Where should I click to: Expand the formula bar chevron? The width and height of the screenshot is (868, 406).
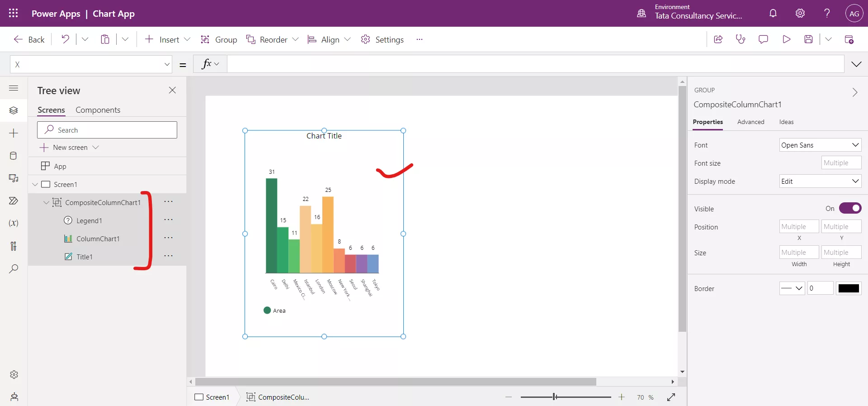click(x=856, y=64)
